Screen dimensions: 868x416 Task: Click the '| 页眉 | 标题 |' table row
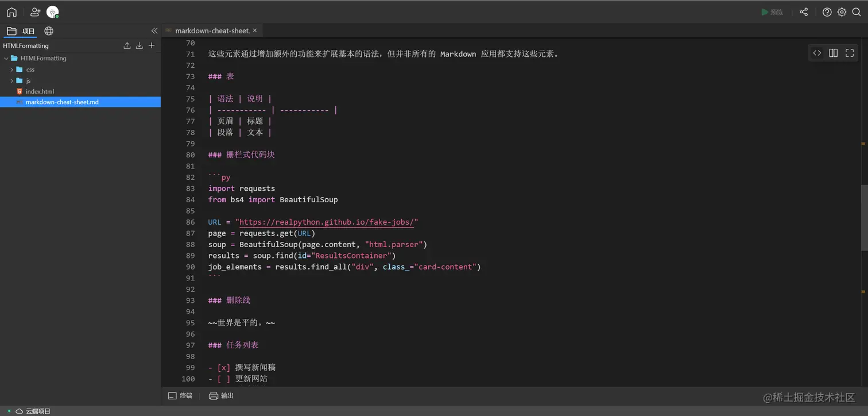tap(240, 121)
